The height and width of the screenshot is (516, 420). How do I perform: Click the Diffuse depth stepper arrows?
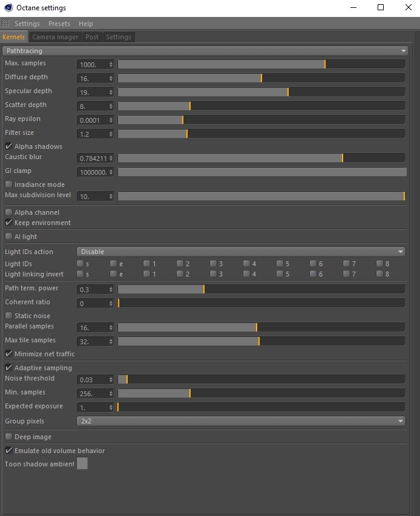(x=111, y=78)
